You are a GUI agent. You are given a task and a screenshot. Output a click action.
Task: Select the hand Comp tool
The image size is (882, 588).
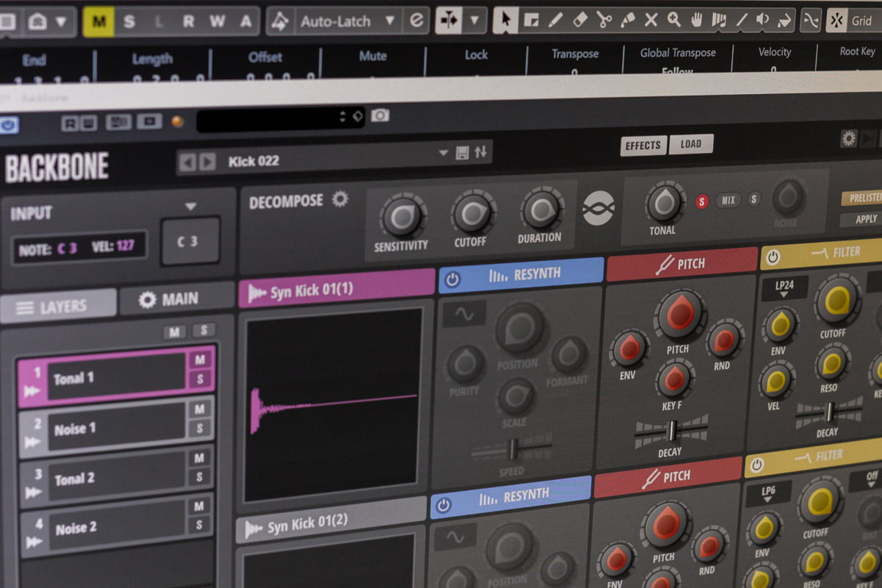[696, 21]
